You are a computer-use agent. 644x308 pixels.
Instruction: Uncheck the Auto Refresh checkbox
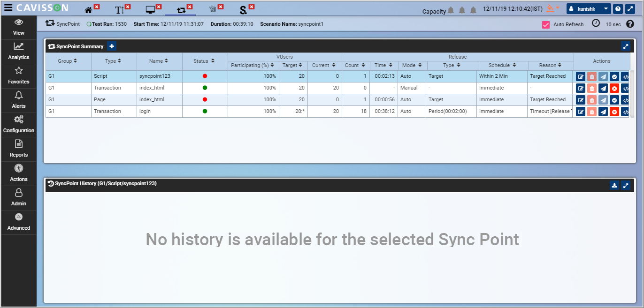(546, 25)
